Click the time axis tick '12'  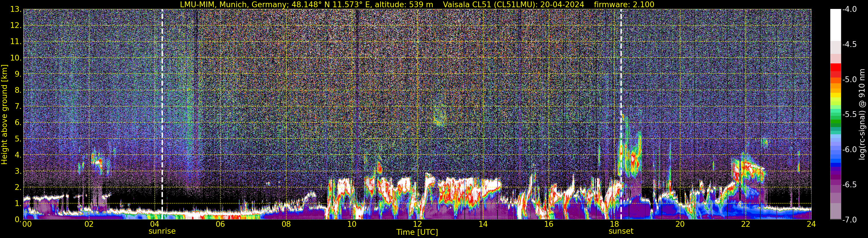click(417, 224)
